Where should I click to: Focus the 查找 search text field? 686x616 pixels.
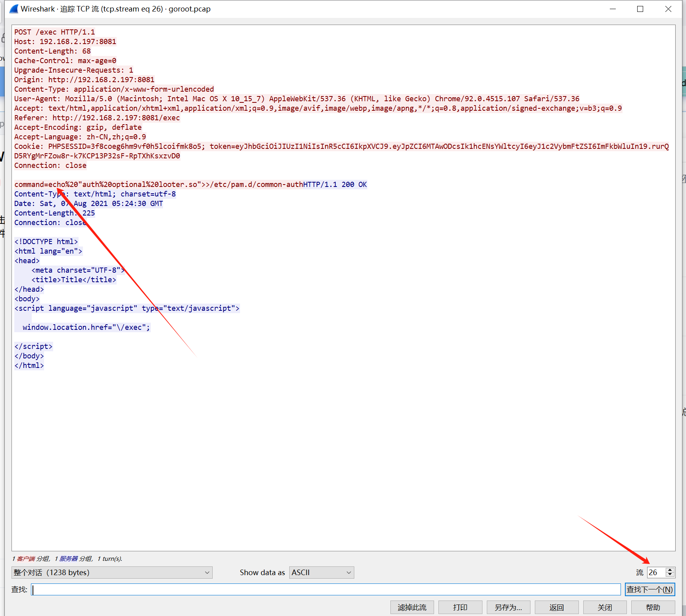pyautogui.click(x=326, y=589)
